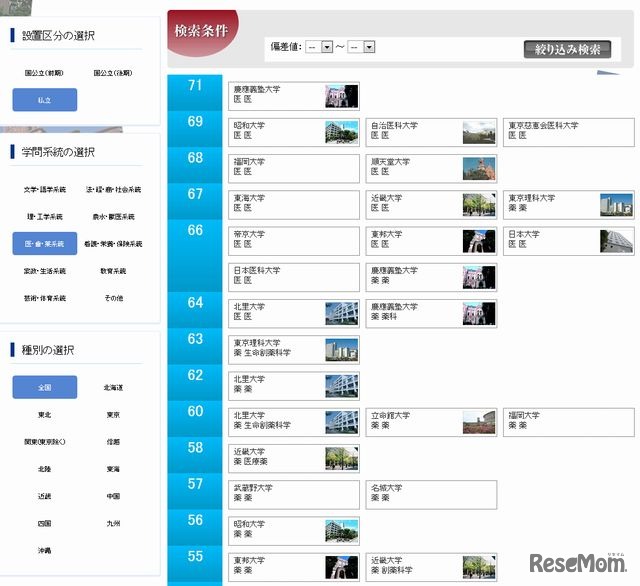Click the 立命館大学 campus thumbnail
Screen dimensions: 640x586
[478, 421]
